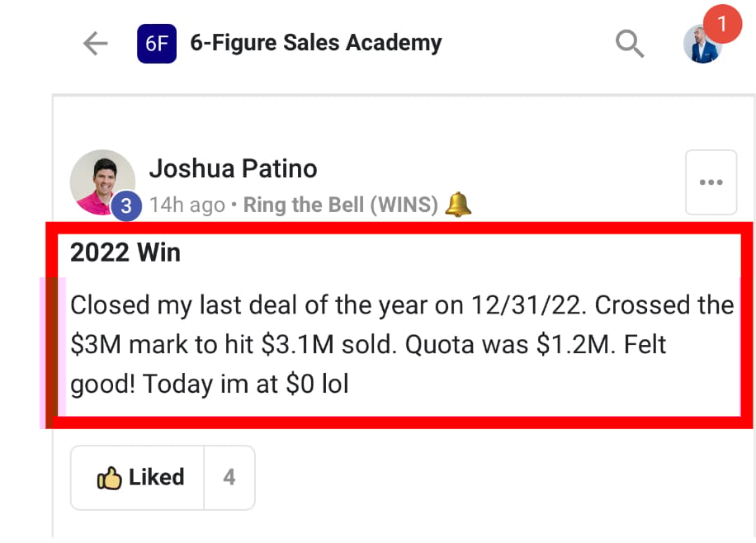This screenshot has width=756, height=543.
Task: Open the search magnifier icon
Action: coord(630,44)
